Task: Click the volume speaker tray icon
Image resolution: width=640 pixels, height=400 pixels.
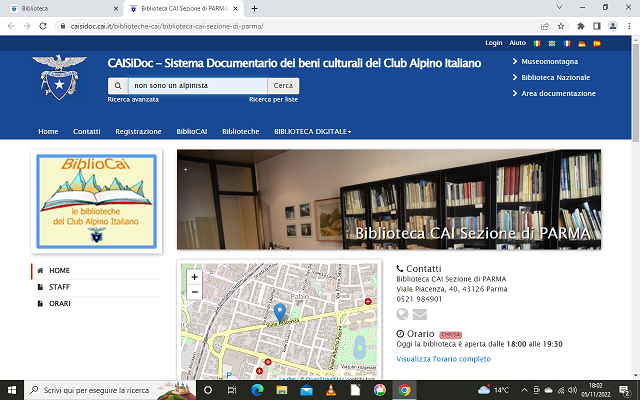Action: 573,390
